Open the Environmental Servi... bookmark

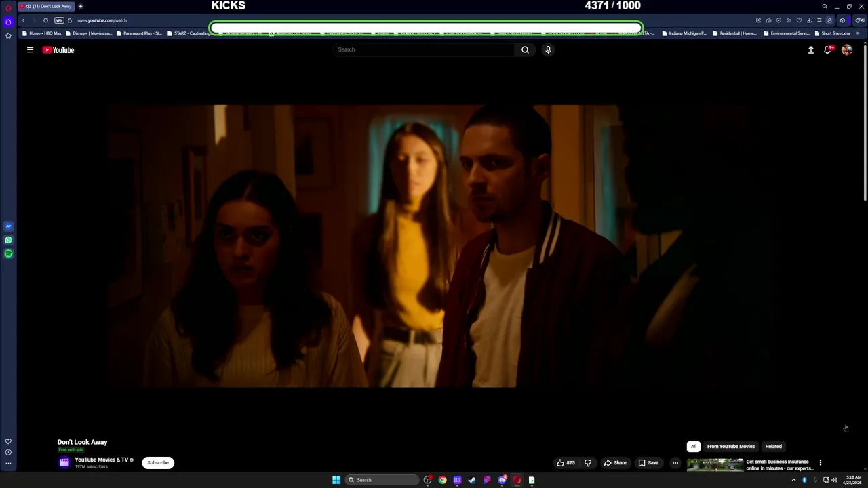point(785,33)
